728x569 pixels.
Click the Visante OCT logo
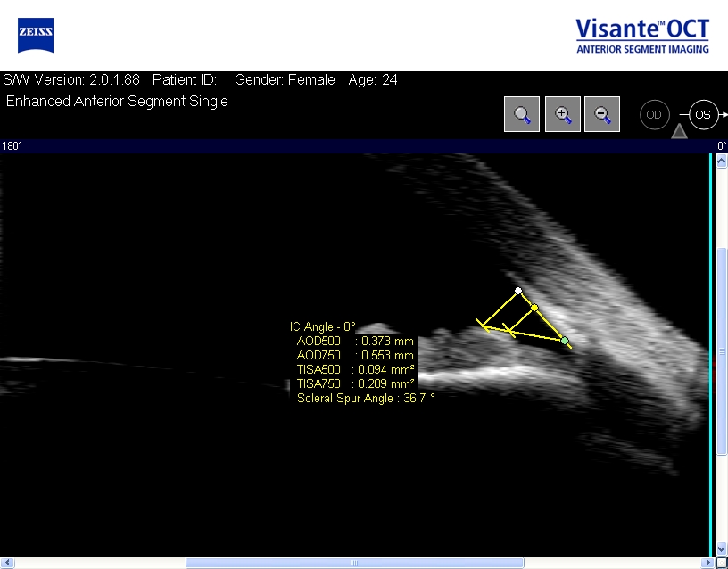[x=642, y=36]
